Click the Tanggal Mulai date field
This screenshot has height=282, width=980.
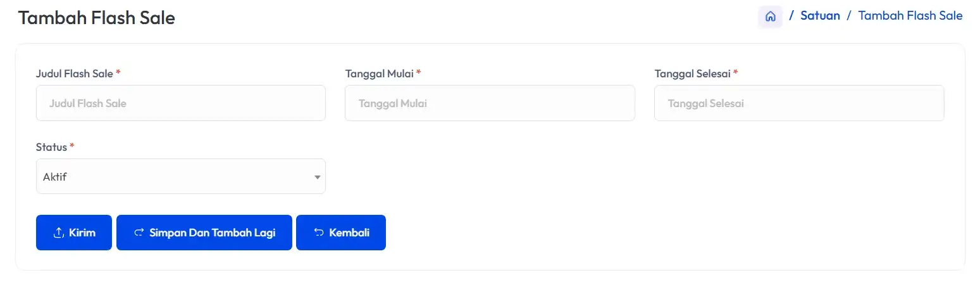490,103
